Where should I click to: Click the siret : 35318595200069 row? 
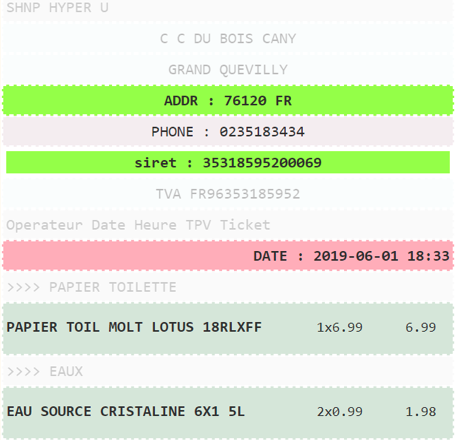coord(228,163)
